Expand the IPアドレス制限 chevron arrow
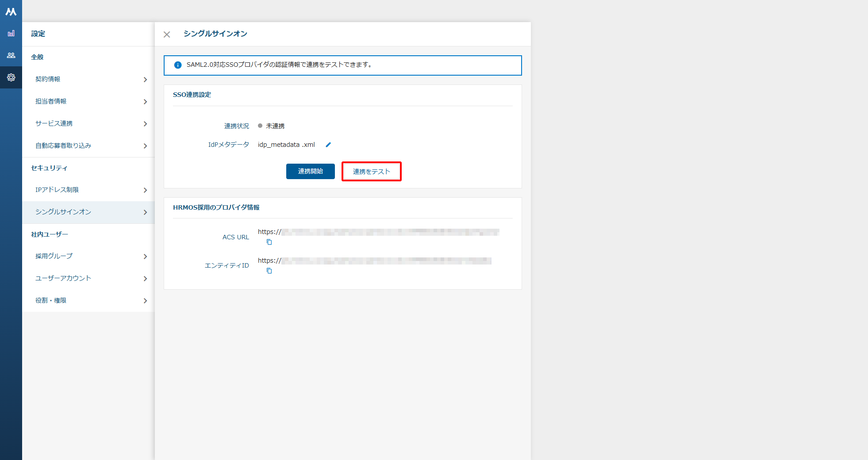868x460 pixels. pyautogui.click(x=145, y=190)
